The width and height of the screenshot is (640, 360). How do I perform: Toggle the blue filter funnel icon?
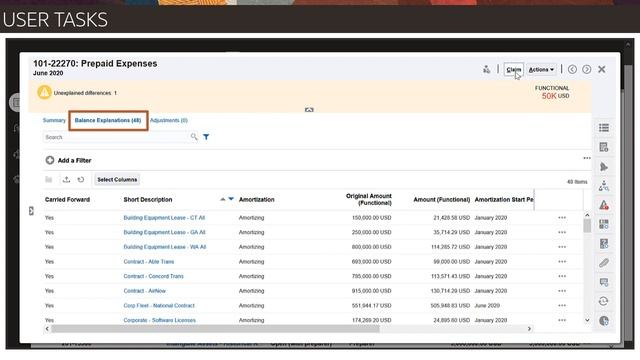tap(206, 137)
